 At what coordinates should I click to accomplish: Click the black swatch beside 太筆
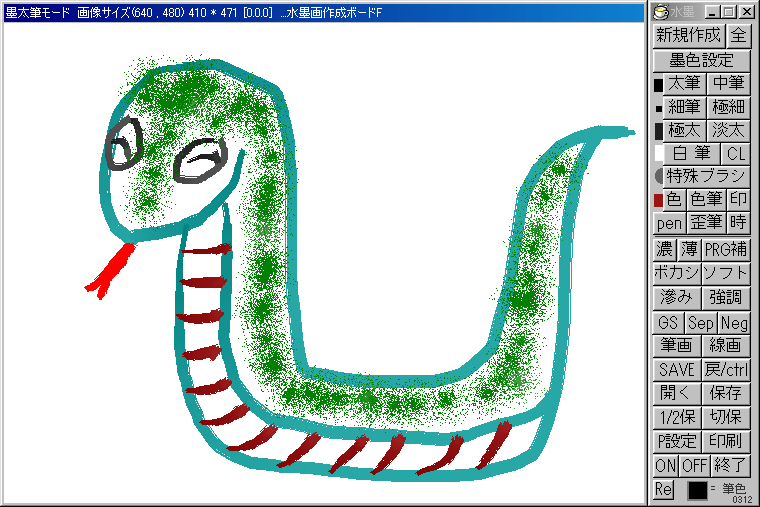click(x=658, y=85)
